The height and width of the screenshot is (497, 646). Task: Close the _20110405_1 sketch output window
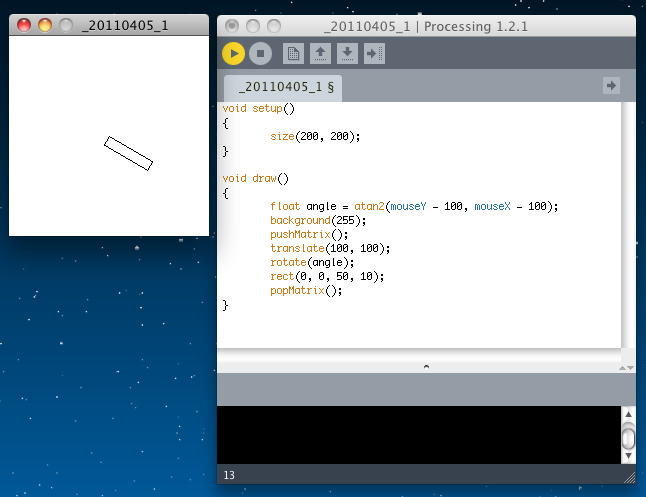[25, 25]
